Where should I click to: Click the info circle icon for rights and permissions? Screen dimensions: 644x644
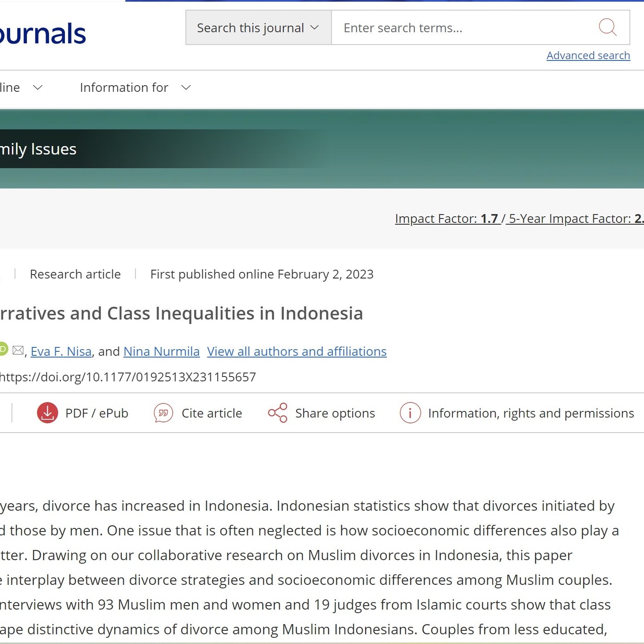click(410, 413)
